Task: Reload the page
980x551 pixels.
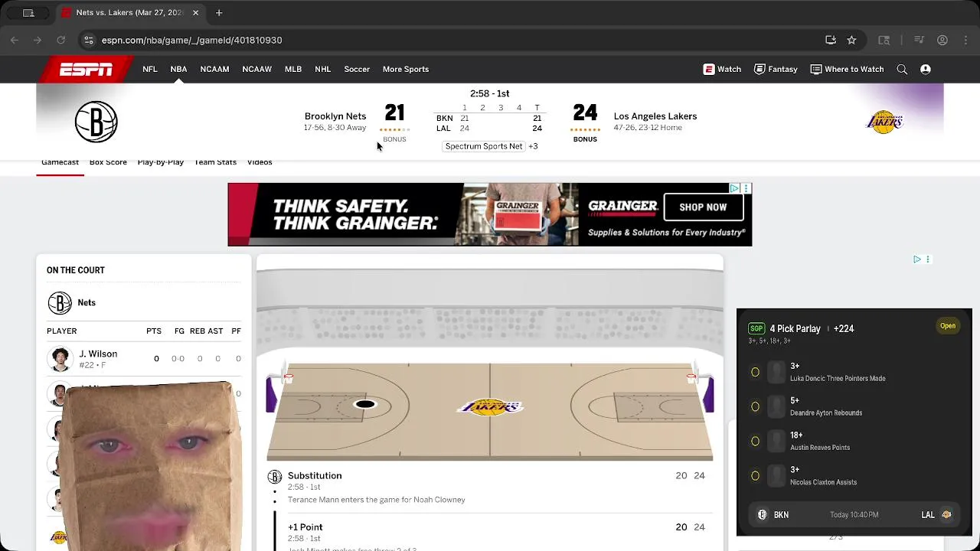Action: pos(60,40)
